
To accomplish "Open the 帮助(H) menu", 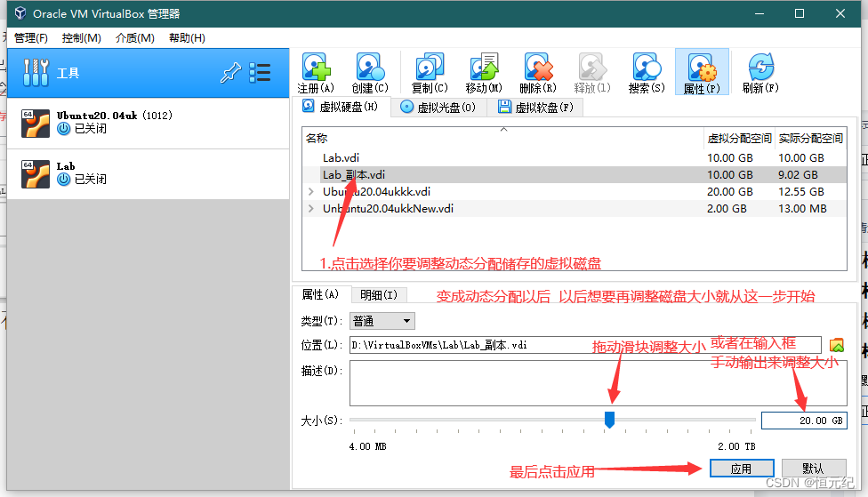I will pos(187,37).
